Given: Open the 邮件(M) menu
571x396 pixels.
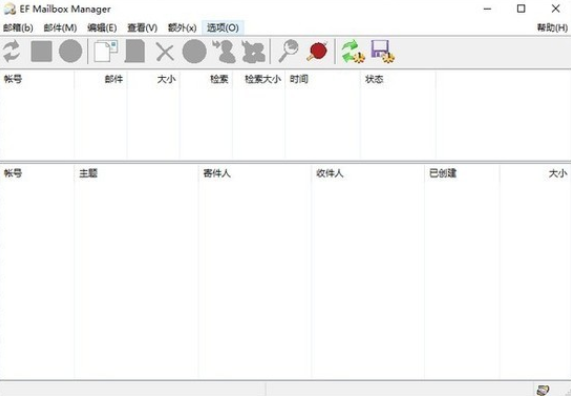Looking at the screenshot, I should click(60, 28).
